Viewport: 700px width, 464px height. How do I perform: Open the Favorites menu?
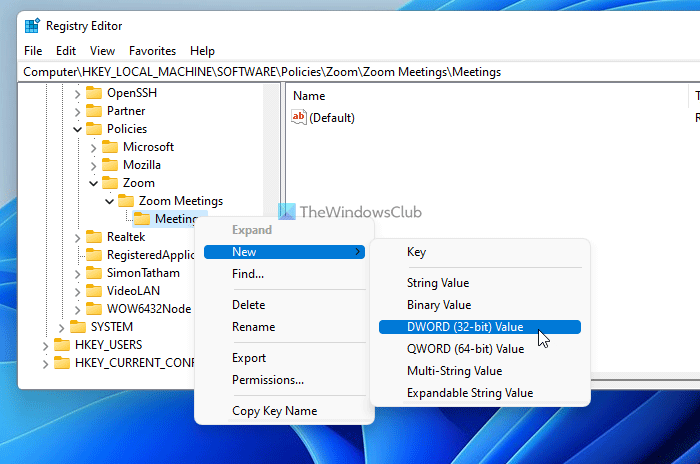point(152,51)
